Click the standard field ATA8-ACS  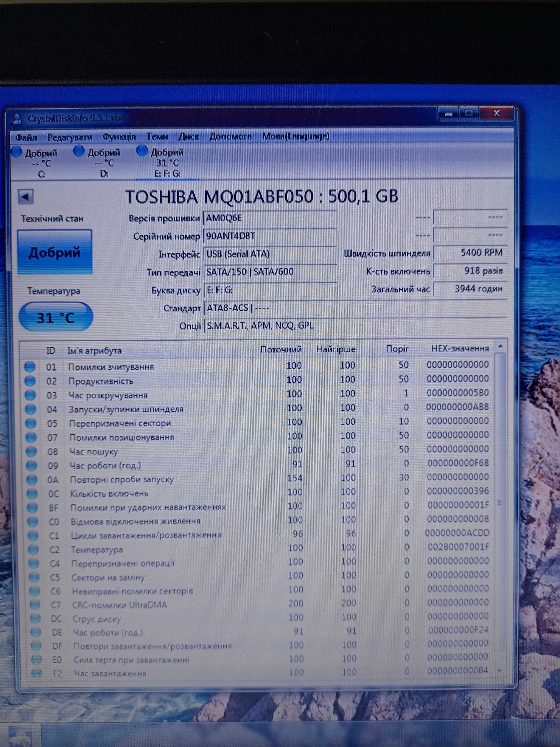pos(355,308)
